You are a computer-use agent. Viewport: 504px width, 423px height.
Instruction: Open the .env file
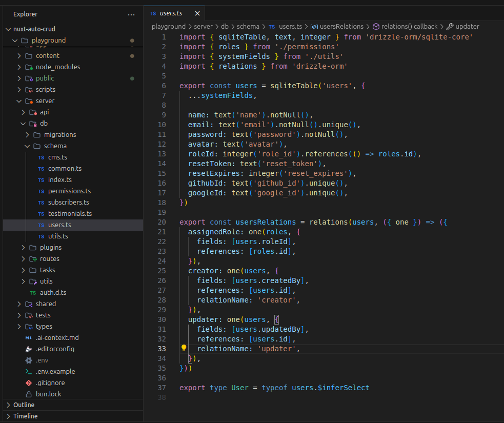[42, 360]
